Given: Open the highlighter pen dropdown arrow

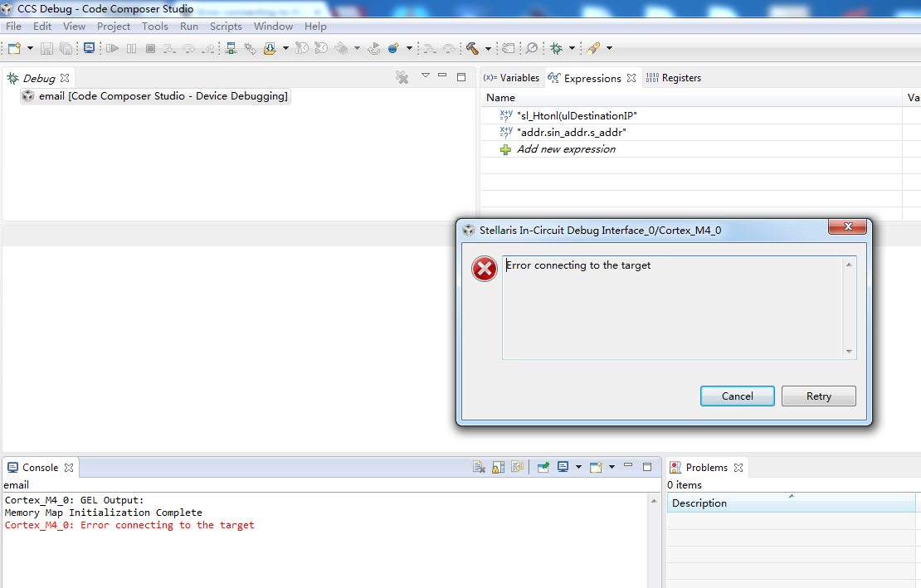Looking at the screenshot, I should (609, 48).
